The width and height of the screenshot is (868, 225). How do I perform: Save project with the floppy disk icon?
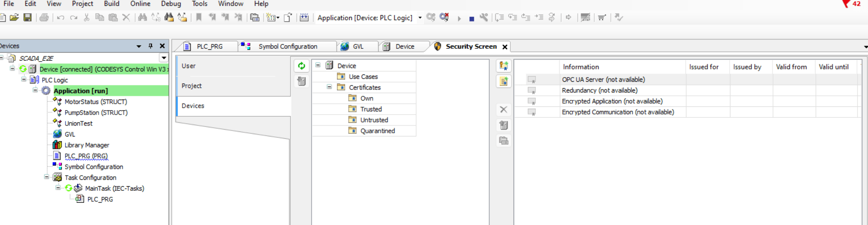(x=27, y=17)
